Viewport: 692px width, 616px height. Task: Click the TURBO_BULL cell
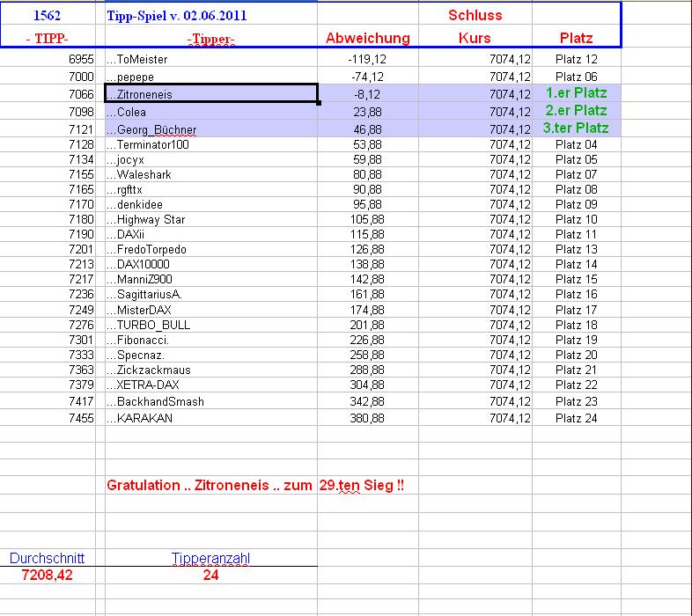pos(211,326)
